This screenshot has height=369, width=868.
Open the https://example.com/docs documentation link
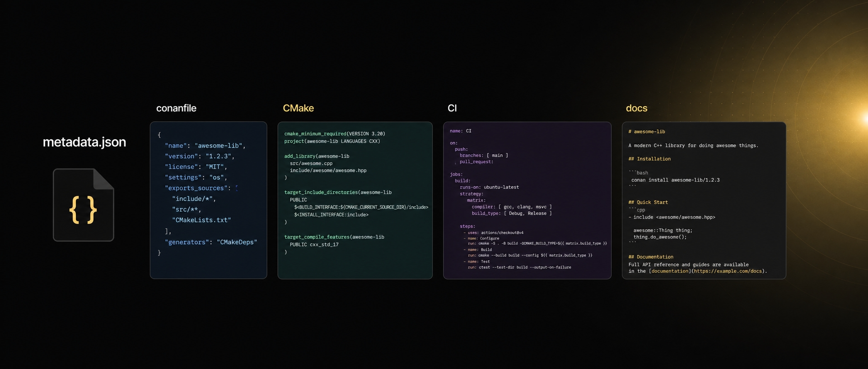coord(728,271)
